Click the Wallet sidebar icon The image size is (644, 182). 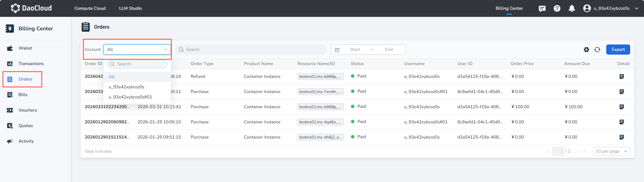10,48
